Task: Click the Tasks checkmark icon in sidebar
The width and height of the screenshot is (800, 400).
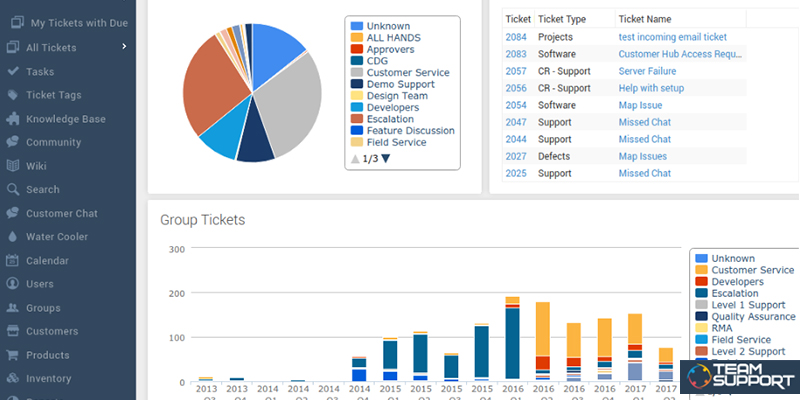Action: pyautogui.click(x=12, y=71)
